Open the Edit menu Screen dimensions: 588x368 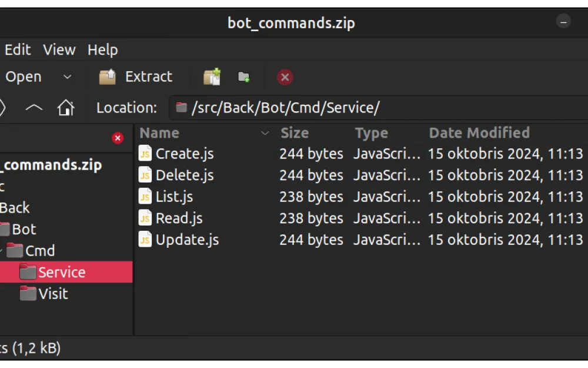pyautogui.click(x=17, y=49)
